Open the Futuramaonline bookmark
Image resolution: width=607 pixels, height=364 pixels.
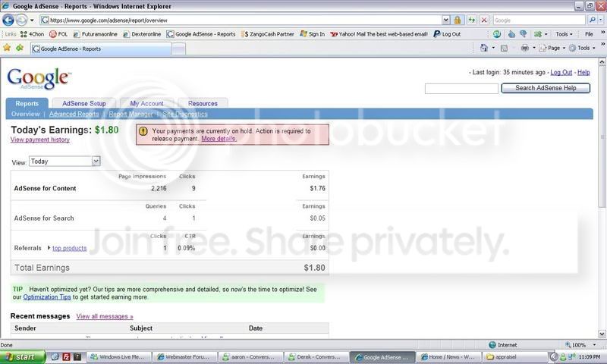coord(96,34)
